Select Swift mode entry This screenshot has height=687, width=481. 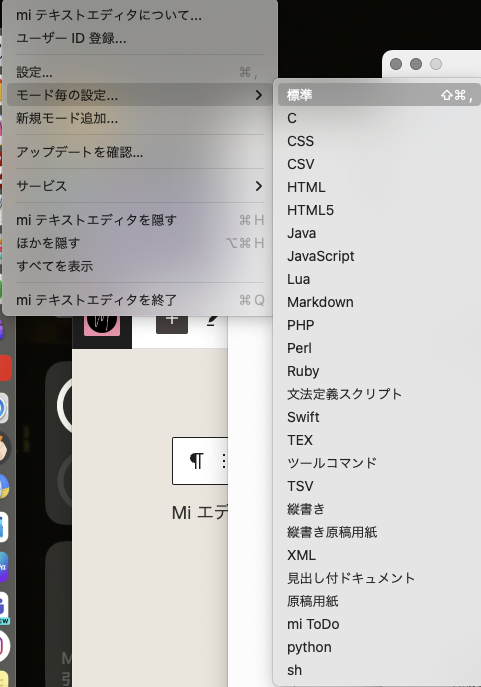coord(379,417)
